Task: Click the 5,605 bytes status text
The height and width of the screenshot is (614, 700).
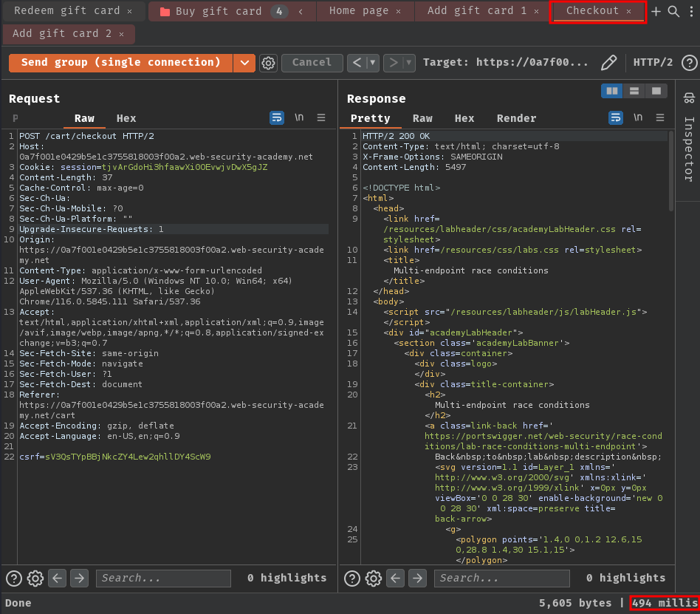Action: 575,603
